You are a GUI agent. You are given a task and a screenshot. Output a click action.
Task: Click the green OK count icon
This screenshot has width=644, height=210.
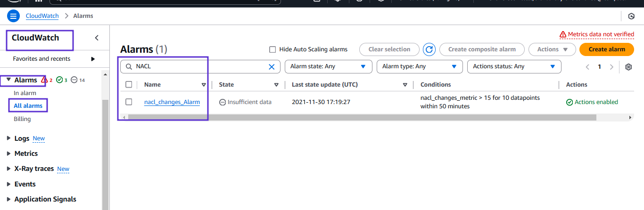59,80
